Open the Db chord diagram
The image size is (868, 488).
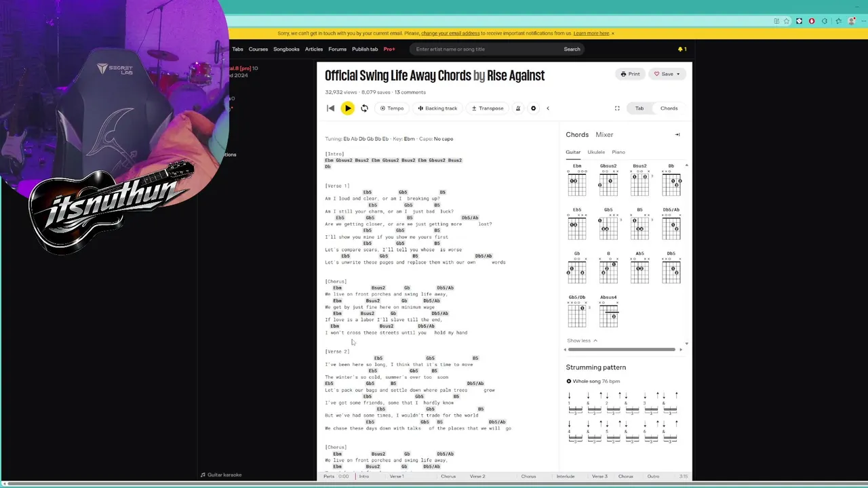click(x=671, y=180)
